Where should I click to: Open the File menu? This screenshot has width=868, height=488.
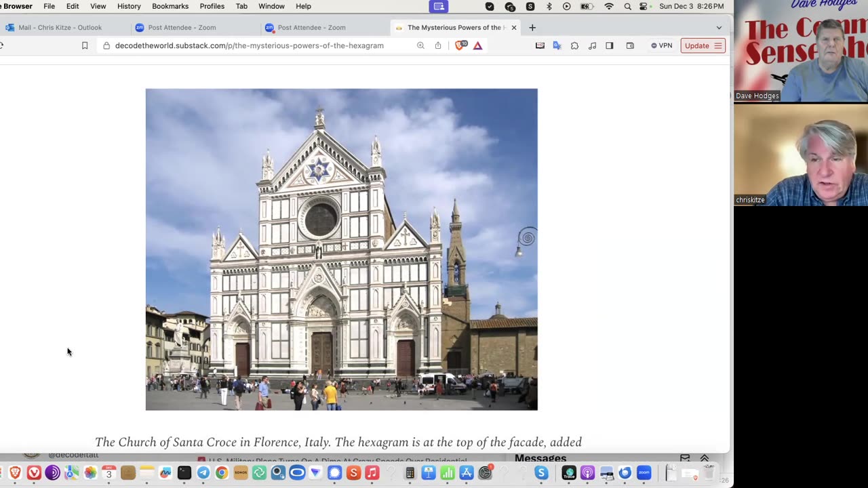(50, 6)
